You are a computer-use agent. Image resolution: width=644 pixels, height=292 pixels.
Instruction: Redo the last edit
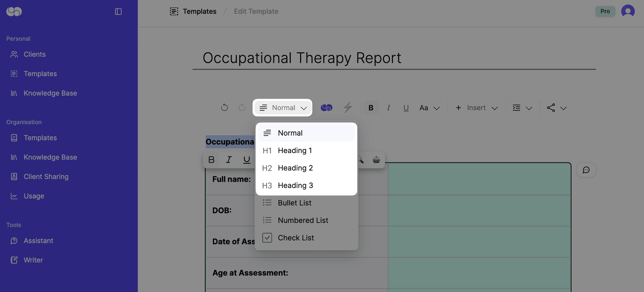click(x=242, y=108)
